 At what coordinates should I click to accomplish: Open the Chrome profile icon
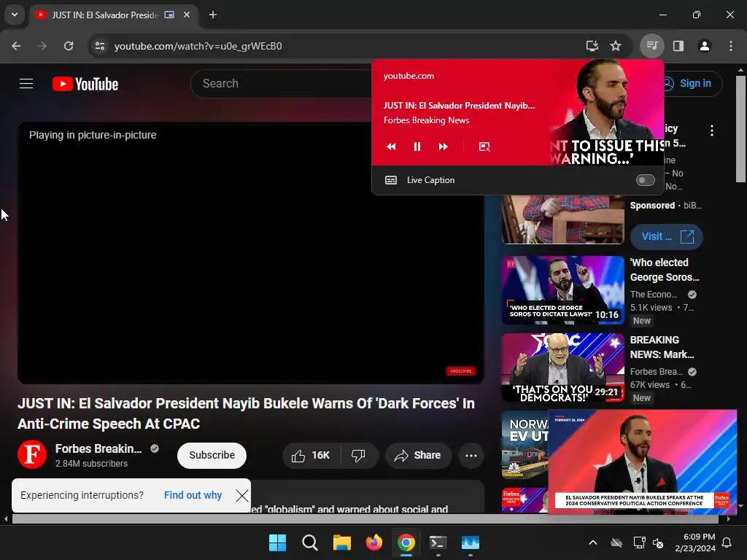click(x=705, y=46)
